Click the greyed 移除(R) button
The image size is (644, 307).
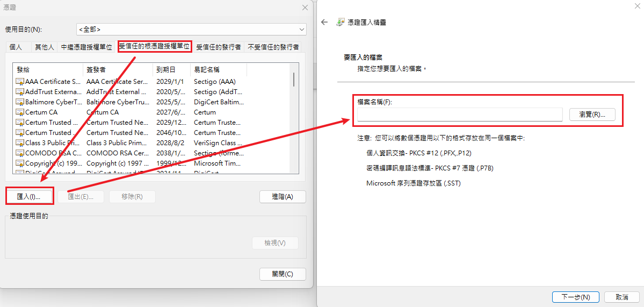(x=132, y=196)
